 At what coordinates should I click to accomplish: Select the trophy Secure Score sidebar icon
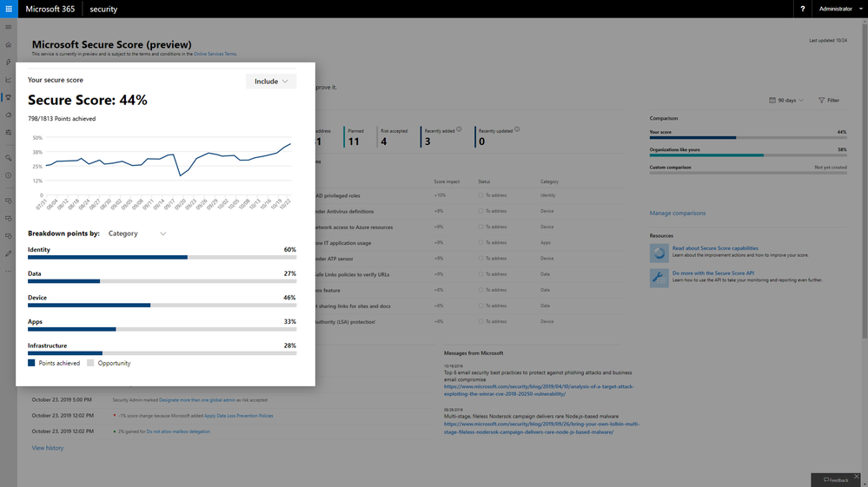9,97
